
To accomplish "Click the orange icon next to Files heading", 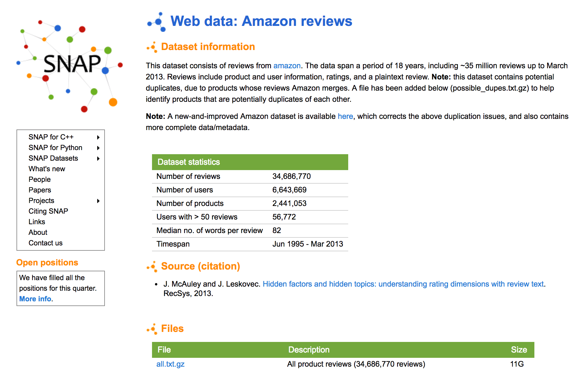I will click(152, 329).
